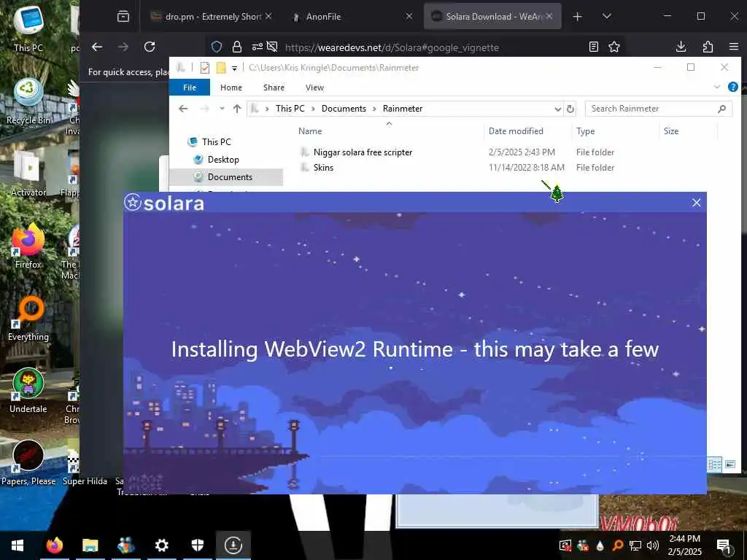Switch to AnonFile tab
The width and height of the screenshot is (747, 560).
pos(352,17)
